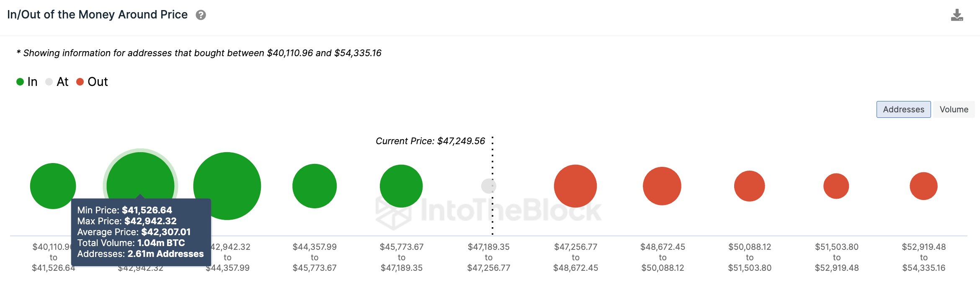Toggle the gray At legend item

[57, 82]
